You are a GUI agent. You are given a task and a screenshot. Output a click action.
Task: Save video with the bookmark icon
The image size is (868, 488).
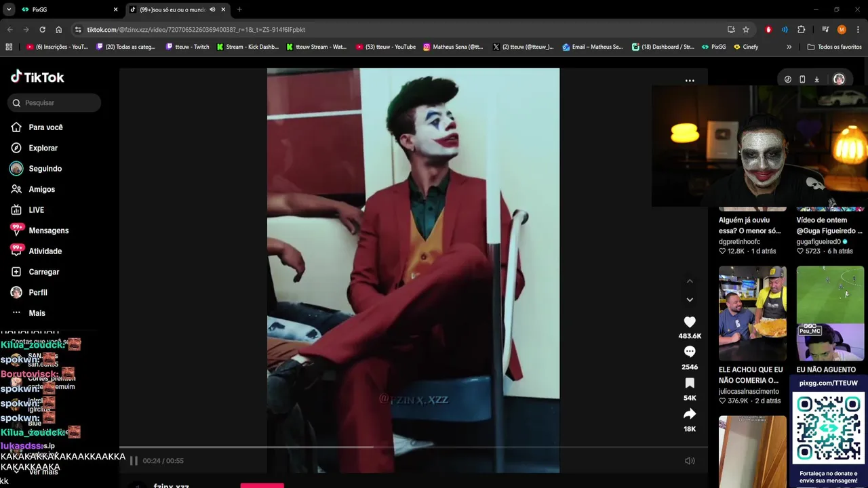pos(690,383)
